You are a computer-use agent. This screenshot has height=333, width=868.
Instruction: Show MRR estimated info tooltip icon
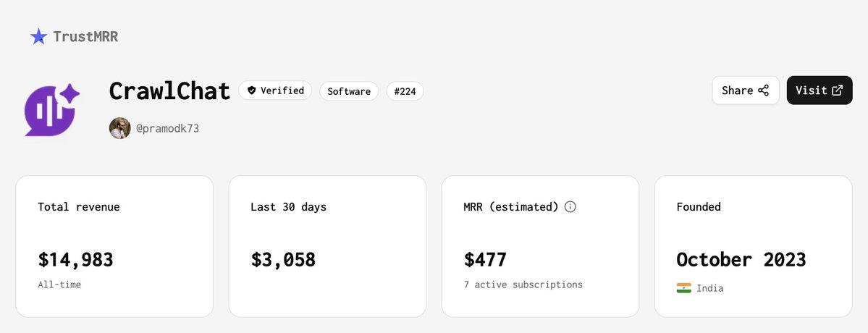tap(570, 207)
